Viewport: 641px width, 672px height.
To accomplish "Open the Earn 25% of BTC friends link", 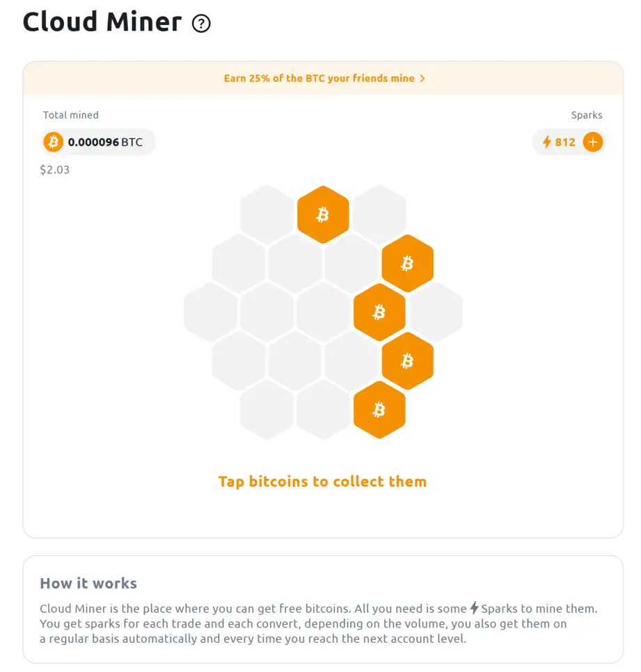I will pyautogui.click(x=319, y=79).
